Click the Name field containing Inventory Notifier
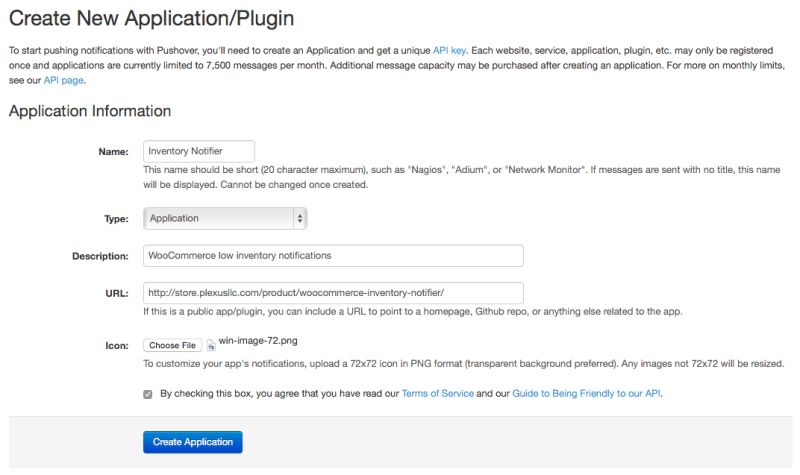The width and height of the screenshot is (800, 475). point(199,151)
